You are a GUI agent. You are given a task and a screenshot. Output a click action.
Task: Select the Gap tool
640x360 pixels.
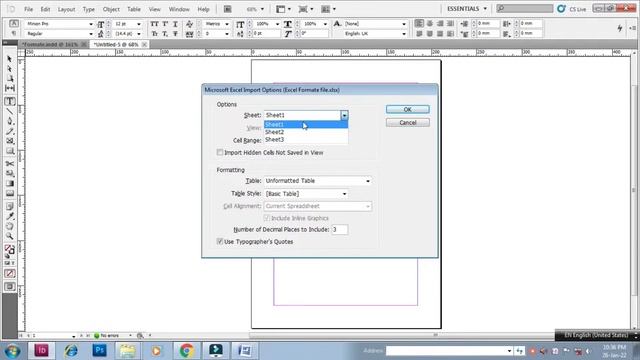10,89
